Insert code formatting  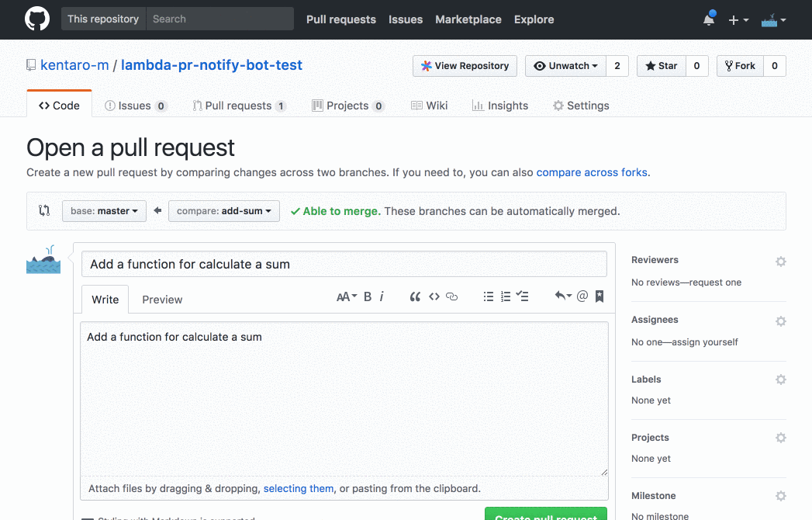434,296
